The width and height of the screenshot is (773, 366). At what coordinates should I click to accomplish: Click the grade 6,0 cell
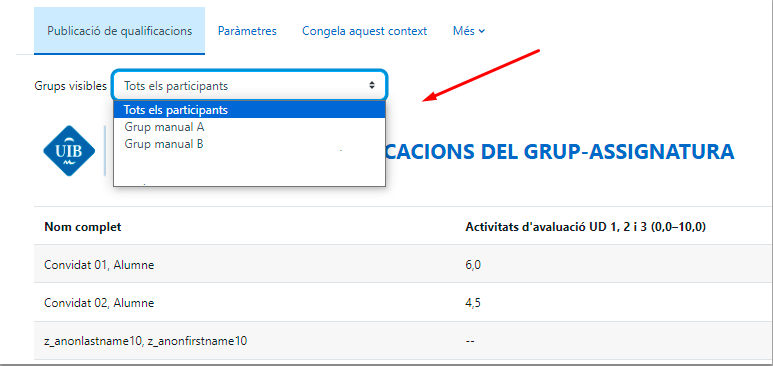pos(473,265)
